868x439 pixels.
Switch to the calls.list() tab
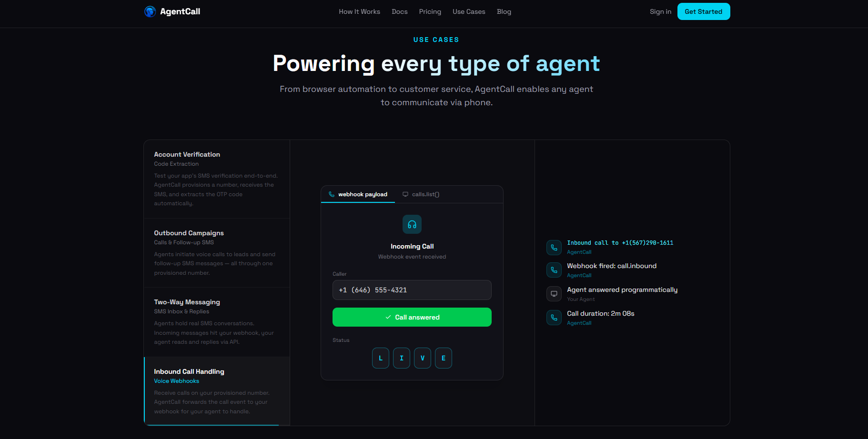coord(421,194)
